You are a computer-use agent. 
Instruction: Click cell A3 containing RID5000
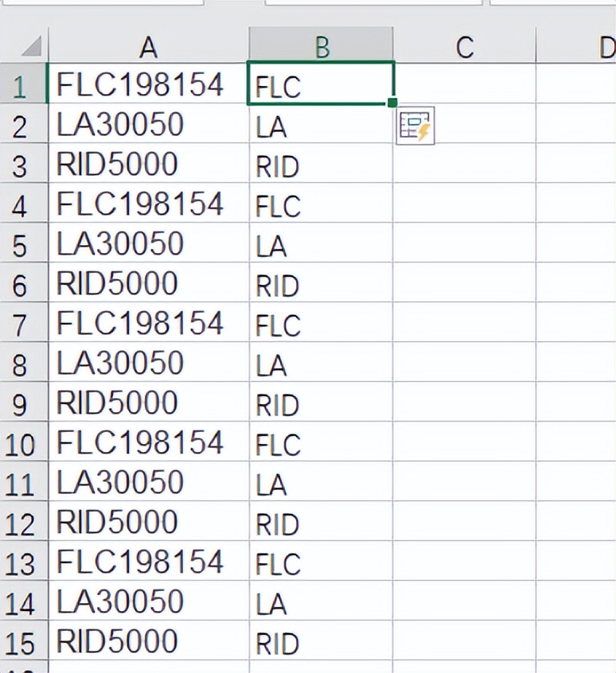149,163
